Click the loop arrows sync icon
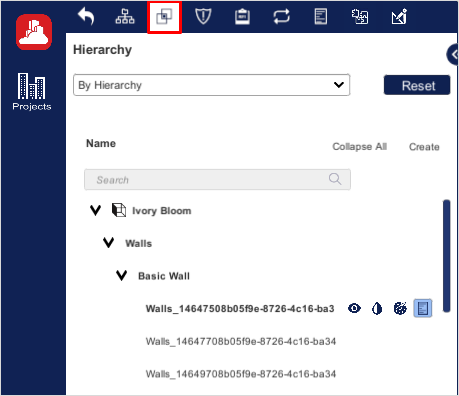The width and height of the screenshot is (459, 396). (x=282, y=17)
